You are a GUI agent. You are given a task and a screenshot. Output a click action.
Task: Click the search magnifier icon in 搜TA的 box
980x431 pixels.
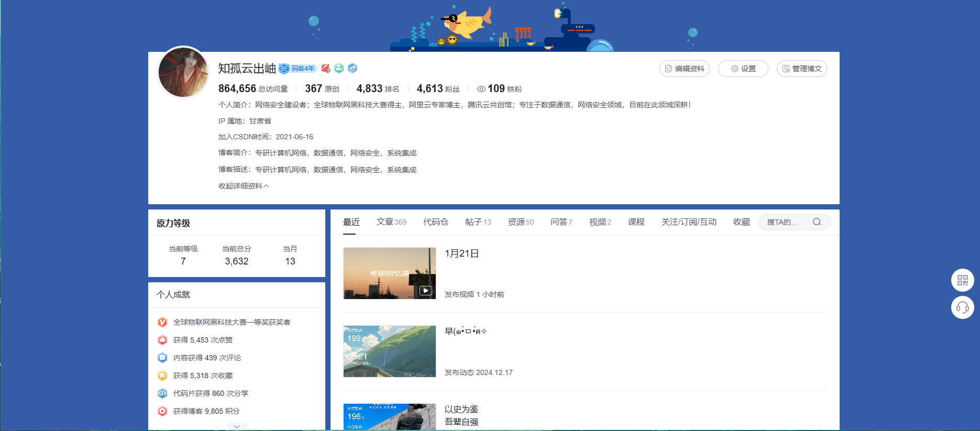tap(817, 222)
